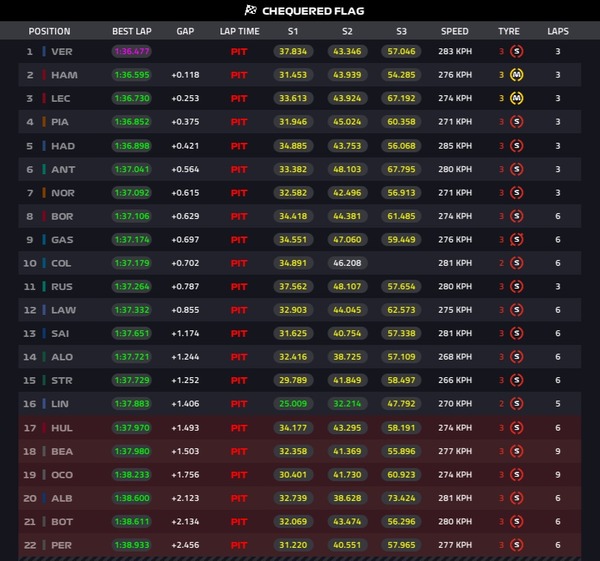Click HUL's soft tyre icon
Viewport: 600px width, 561px height.
(517, 428)
